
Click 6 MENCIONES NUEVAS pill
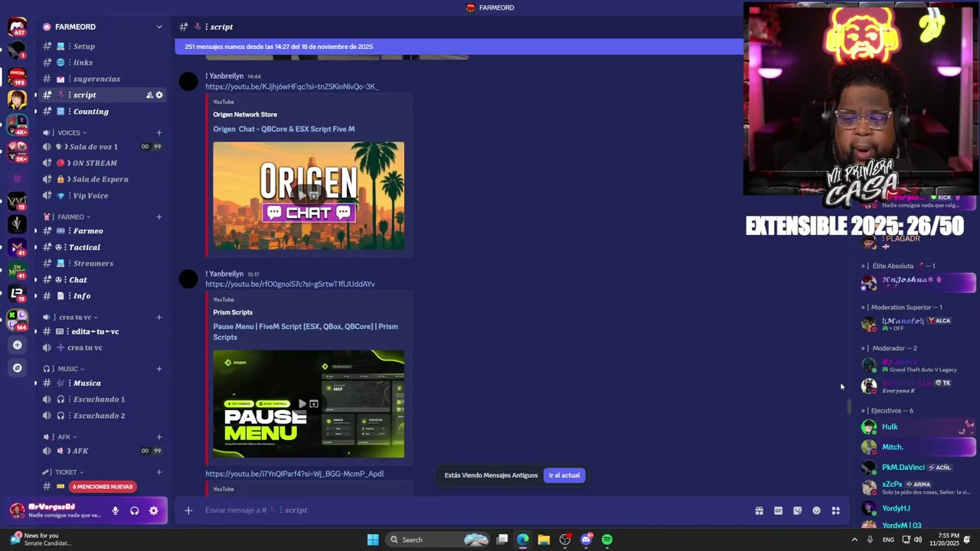(x=103, y=487)
